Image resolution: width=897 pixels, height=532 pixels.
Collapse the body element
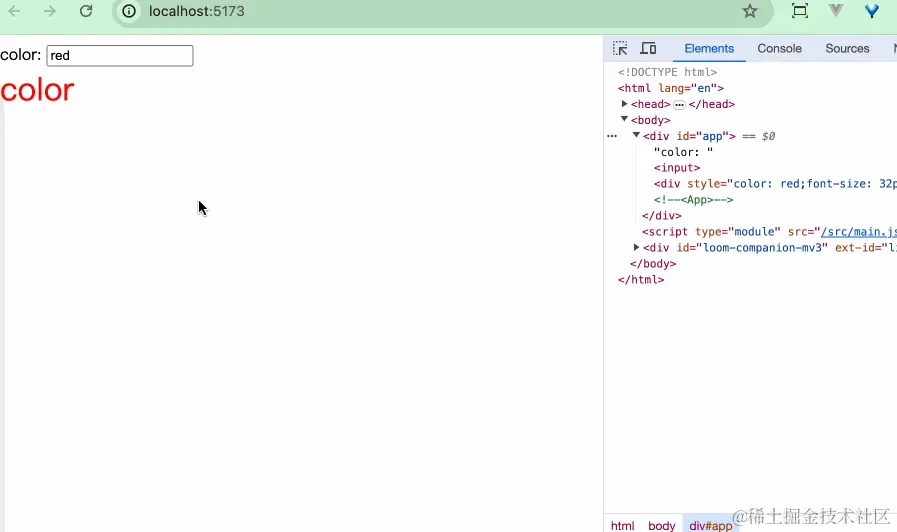click(x=624, y=119)
